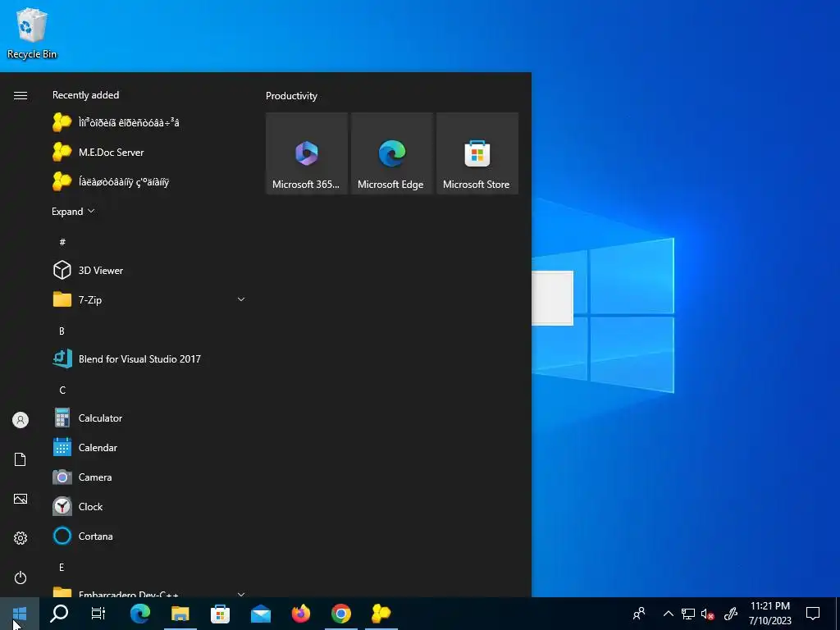Open Calendar app
840x630 pixels.
tap(148, 447)
